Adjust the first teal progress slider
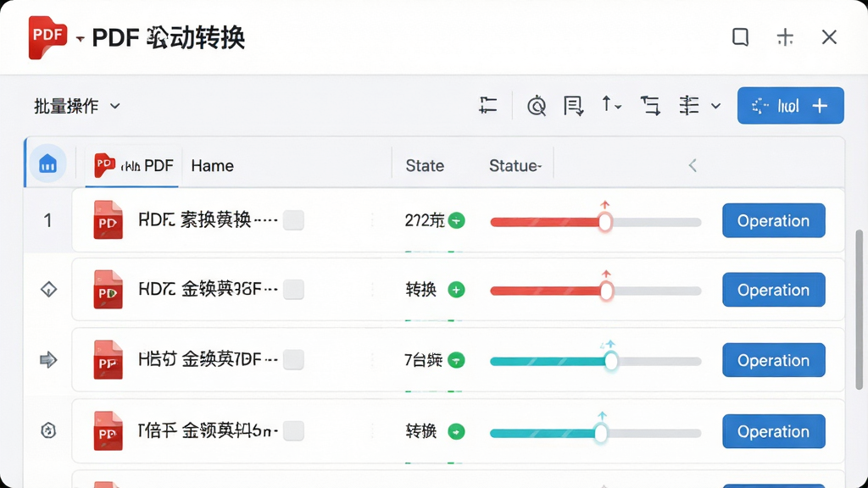This screenshot has width=868, height=488. tap(611, 361)
